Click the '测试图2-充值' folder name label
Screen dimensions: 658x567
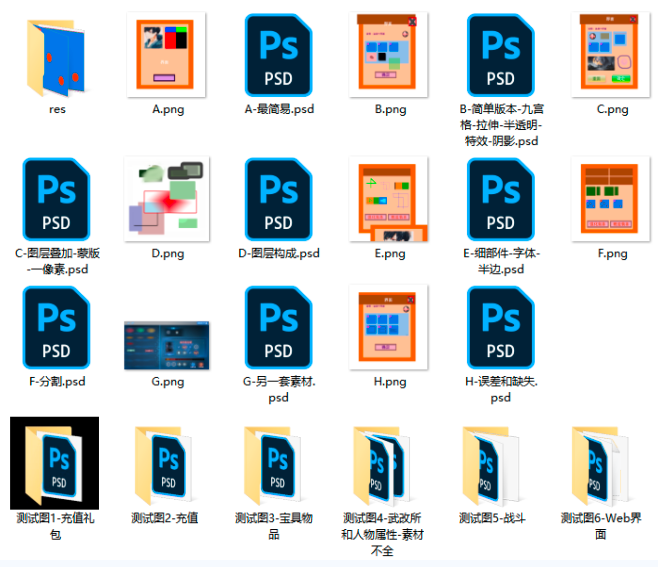(x=164, y=518)
